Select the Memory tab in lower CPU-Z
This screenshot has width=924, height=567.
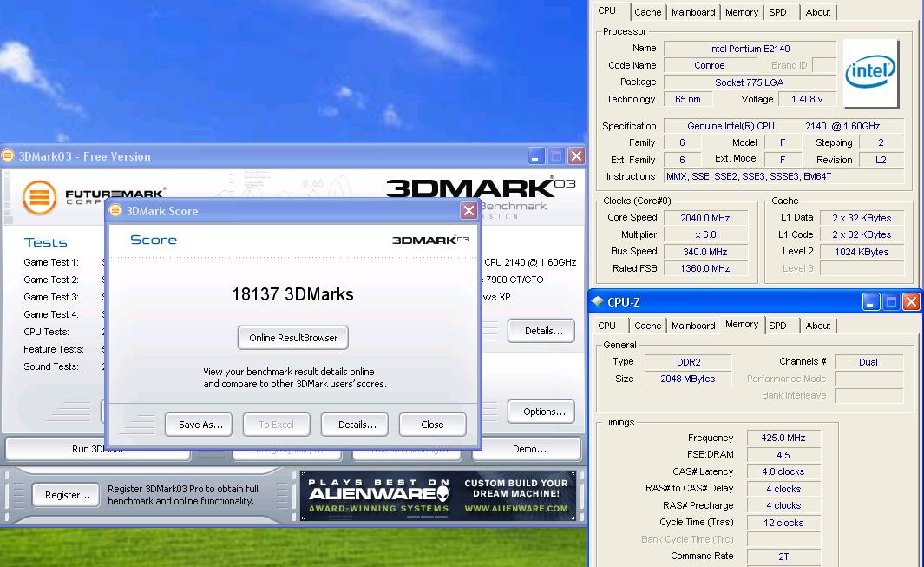(x=741, y=325)
